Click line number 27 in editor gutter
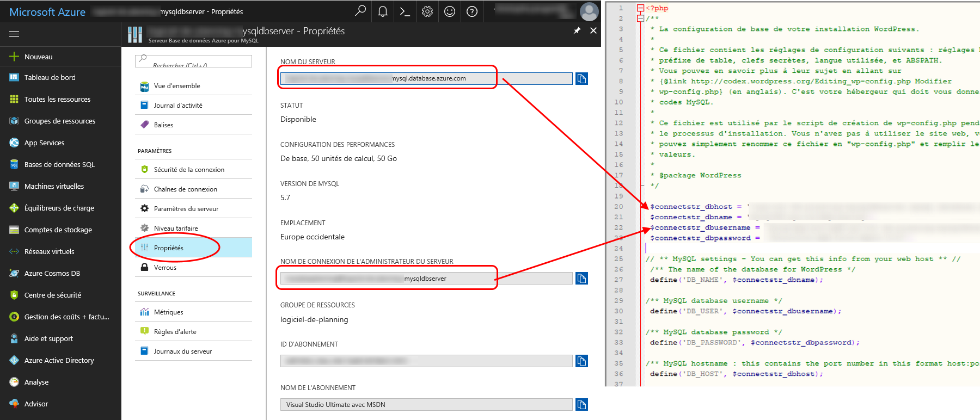 click(x=618, y=280)
